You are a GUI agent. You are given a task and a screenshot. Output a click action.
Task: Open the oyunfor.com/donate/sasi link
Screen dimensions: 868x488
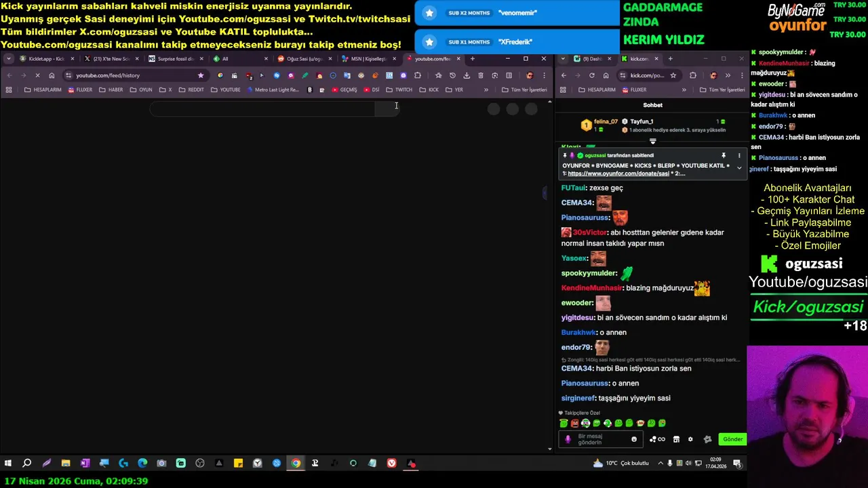(x=618, y=174)
